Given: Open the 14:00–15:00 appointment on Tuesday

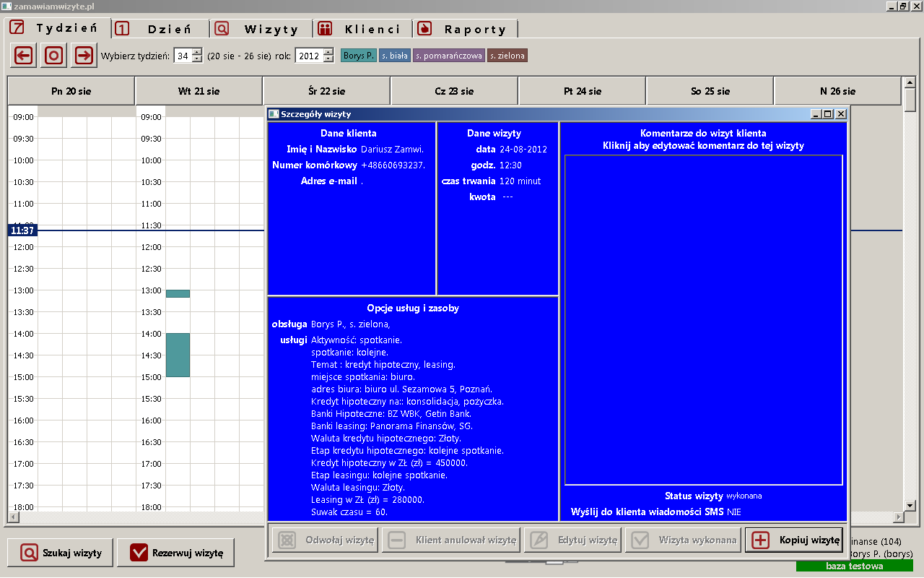Looking at the screenshot, I should pos(178,355).
